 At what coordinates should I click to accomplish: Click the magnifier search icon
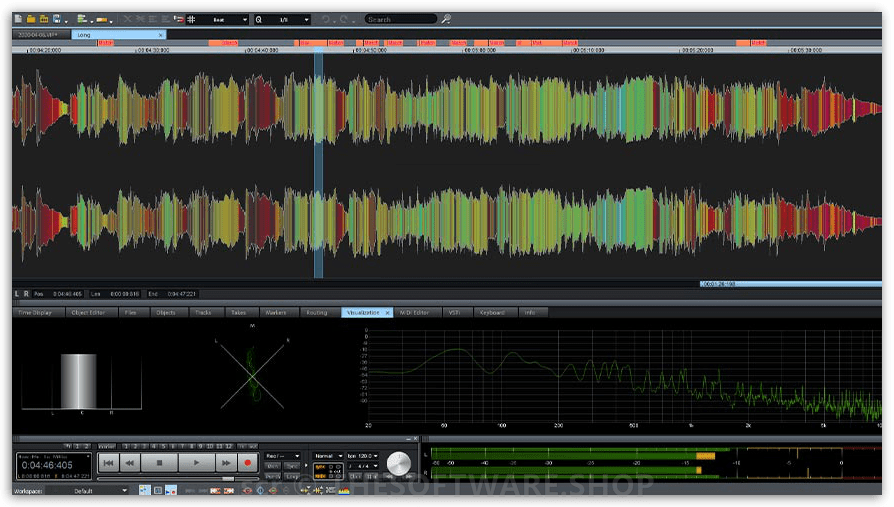[446, 19]
